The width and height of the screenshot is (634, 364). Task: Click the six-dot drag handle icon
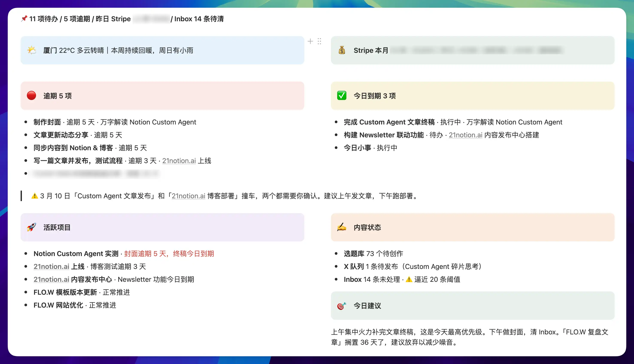click(x=319, y=41)
